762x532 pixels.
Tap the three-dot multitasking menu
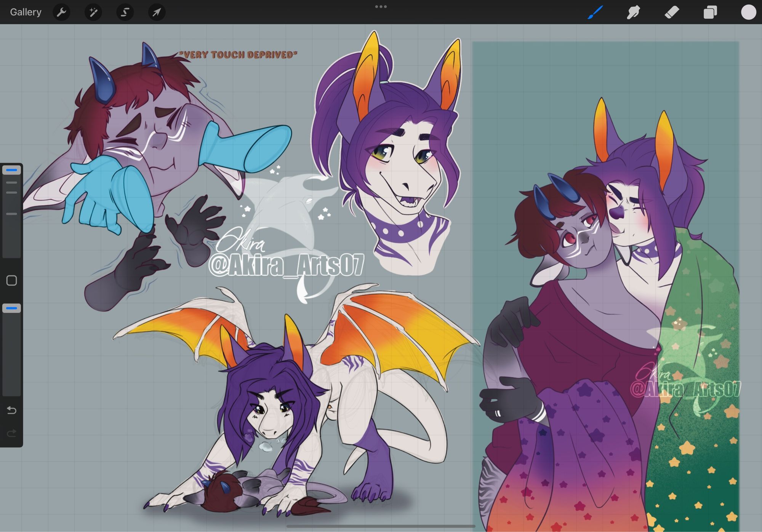pos(381,6)
